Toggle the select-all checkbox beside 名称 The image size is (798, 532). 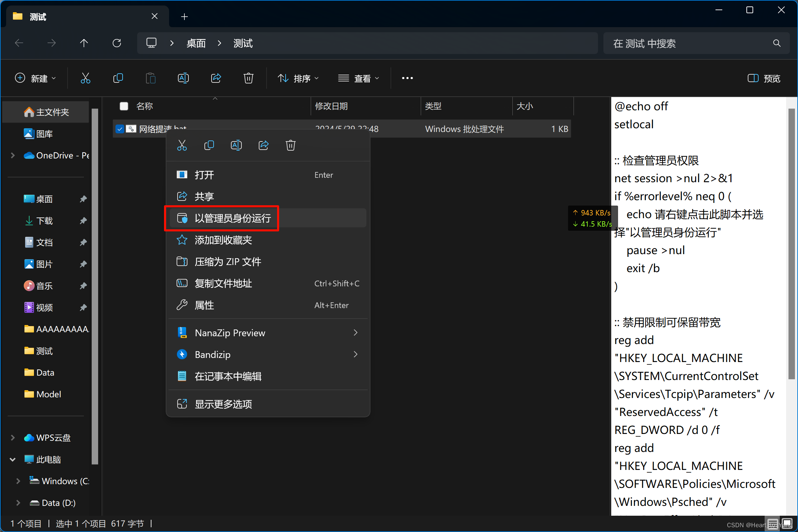[x=124, y=106]
